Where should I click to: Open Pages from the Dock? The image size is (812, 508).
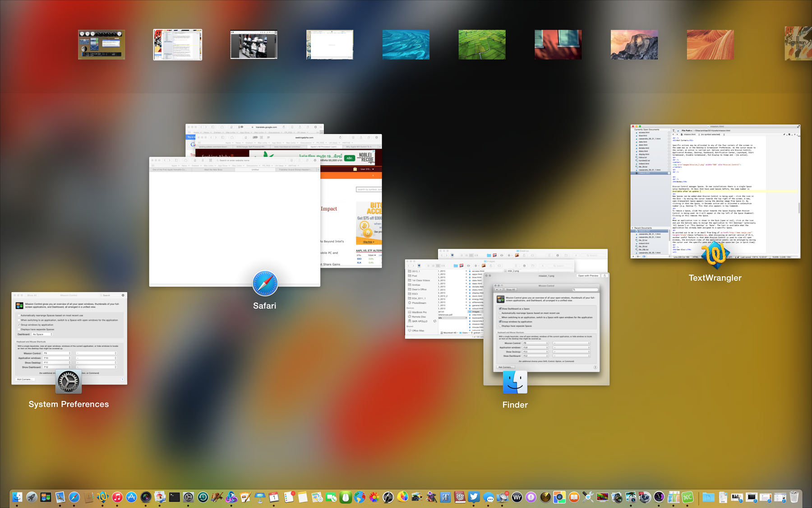point(245,497)
